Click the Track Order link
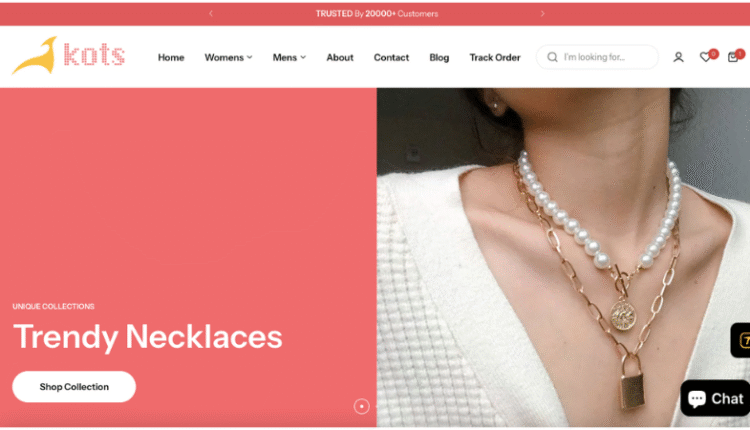This screenshot has width=750, height=430. click(495, 57)
